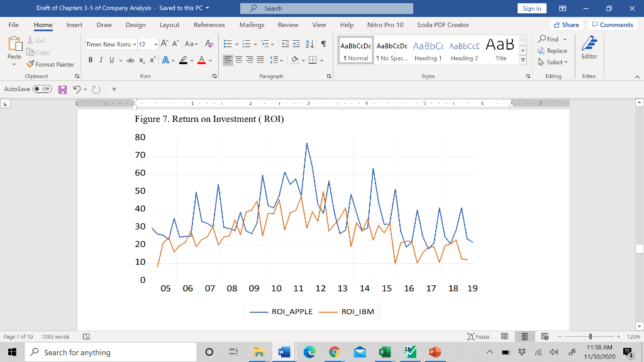The height and width of the screenshot is (362, 644).
Task: Open Comments panel
Action: click(x=613, y=24)
